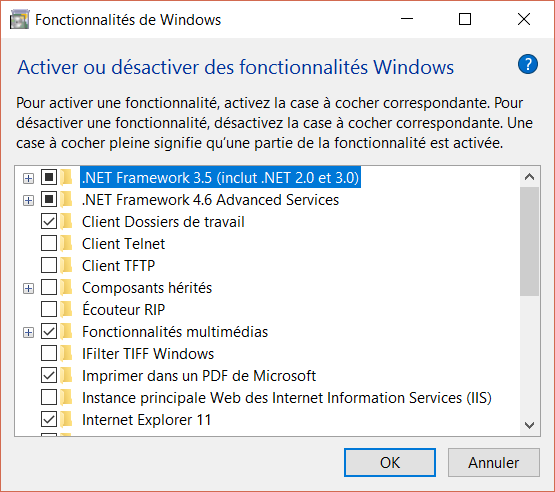Image resolution: width=555 pixels, height=492 pixels.
Task: Check the Composants hérités checkbox
Action: pyautogui.click(x=49, y=287)
